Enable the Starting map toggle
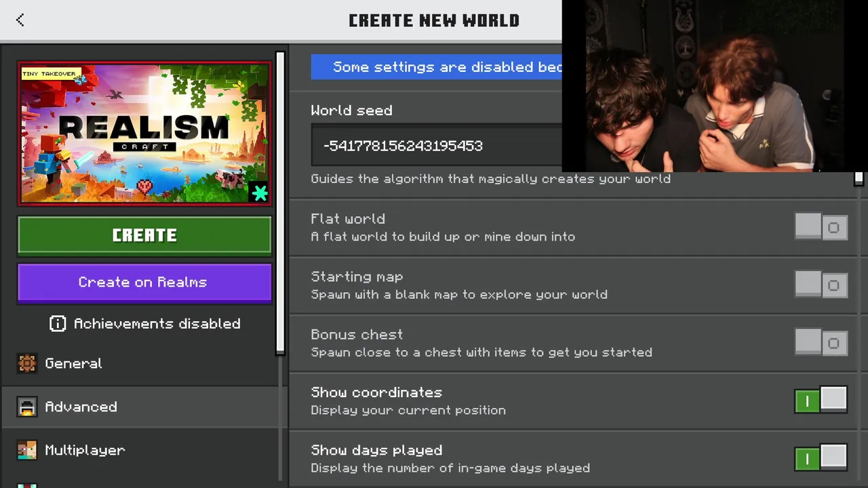Image resolution: width=868 pixels, height=488 pixels. (821, 285)
